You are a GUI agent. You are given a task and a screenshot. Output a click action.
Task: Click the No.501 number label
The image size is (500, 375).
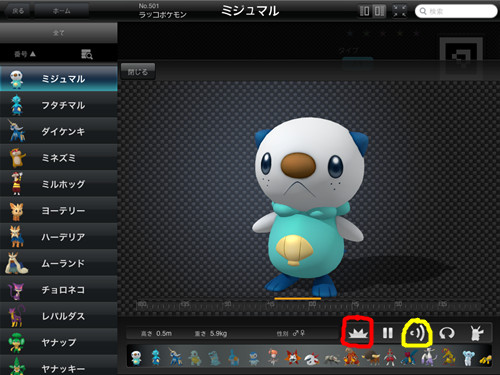pos(149,6)
